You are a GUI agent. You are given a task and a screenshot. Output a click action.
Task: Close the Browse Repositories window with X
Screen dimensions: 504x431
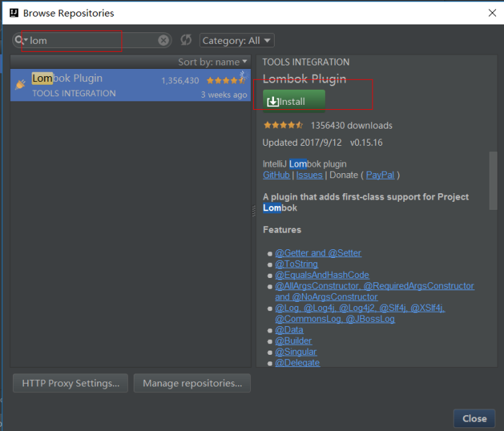click(x=492, y=13)
